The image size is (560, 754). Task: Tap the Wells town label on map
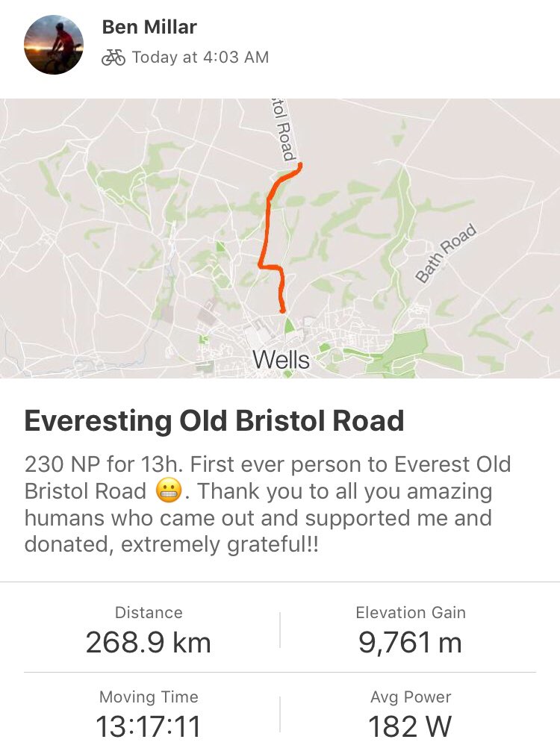tap(281, 360)
